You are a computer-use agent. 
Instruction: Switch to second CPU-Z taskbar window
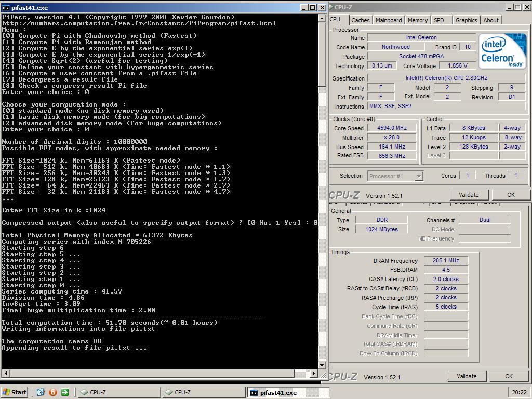(x=204, y=392)
